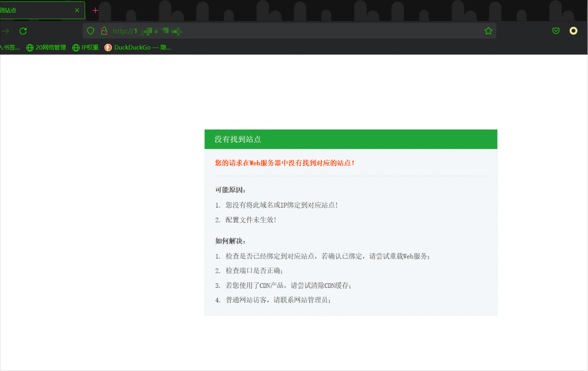This screenshot has width=588, height=371.
Task: Open the IP权重 bookmark
Action: (x=85, y=47)
